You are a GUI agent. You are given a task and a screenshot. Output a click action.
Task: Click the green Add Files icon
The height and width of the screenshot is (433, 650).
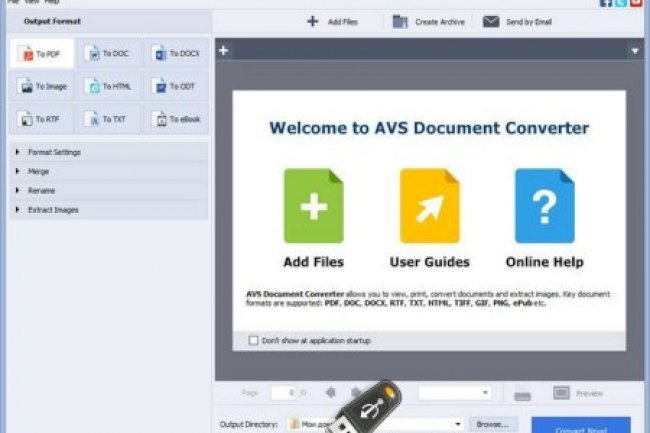coord(313,205)
